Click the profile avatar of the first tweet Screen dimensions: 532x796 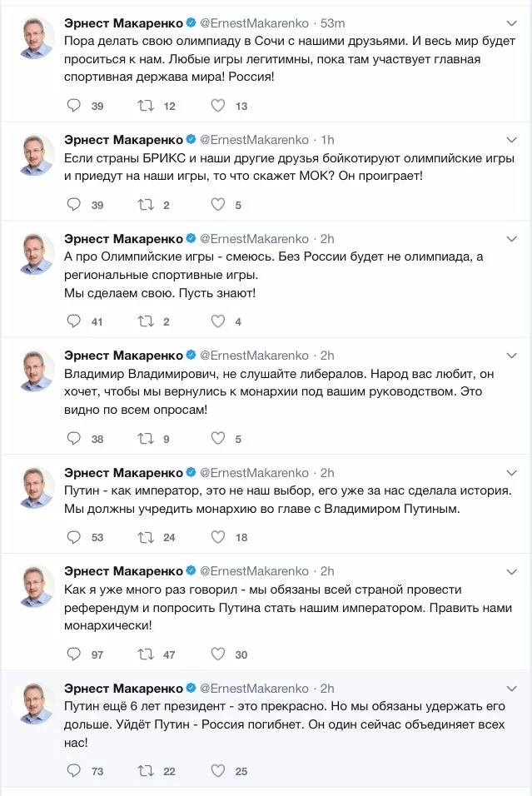(x=36, y=38)
